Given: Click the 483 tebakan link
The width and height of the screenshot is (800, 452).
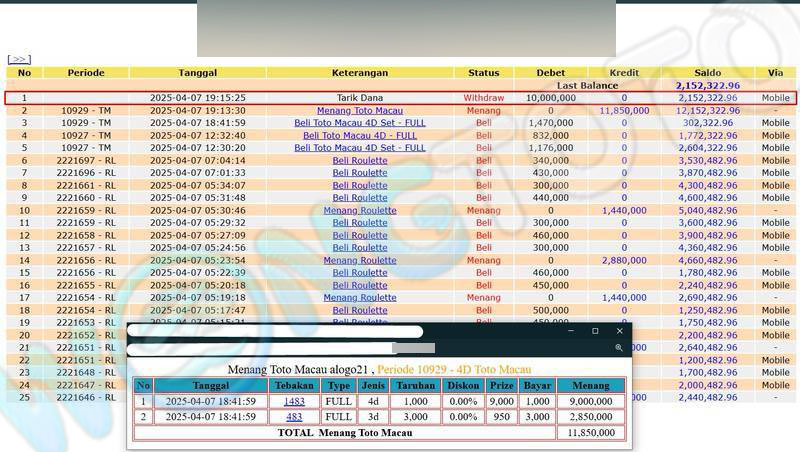Looking at the screenshot, I should [294, 416].
